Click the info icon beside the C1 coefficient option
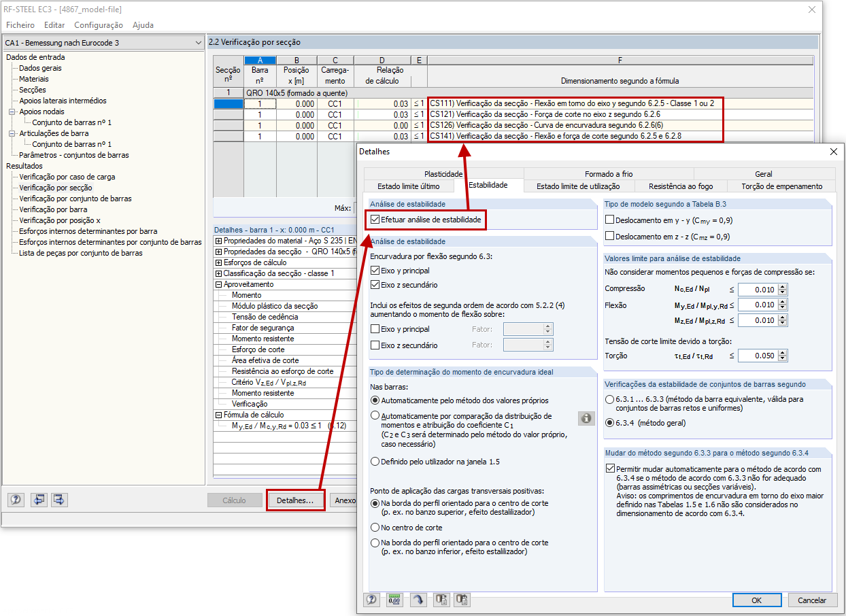 586,418
